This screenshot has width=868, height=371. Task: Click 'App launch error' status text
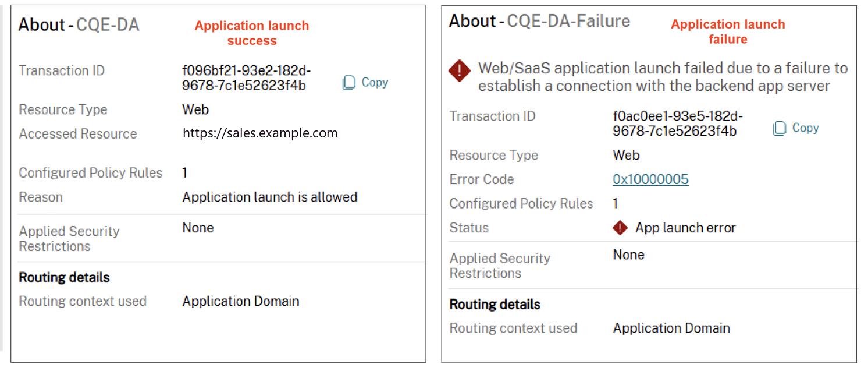(685, 228)
